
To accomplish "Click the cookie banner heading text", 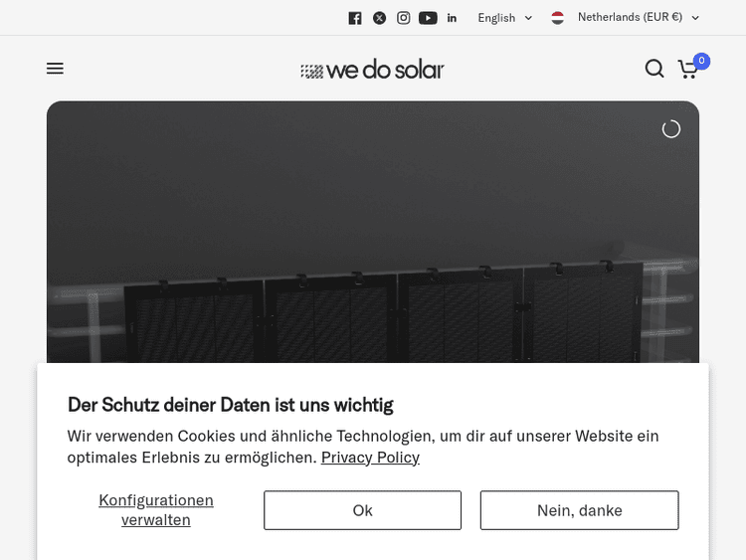I will [231, 405].
